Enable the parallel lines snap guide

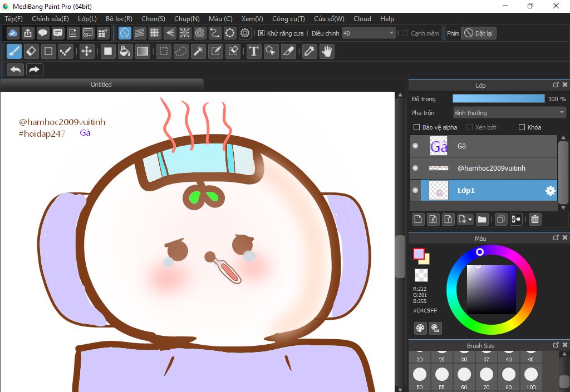pyautogui.click(x=140, y=33)
